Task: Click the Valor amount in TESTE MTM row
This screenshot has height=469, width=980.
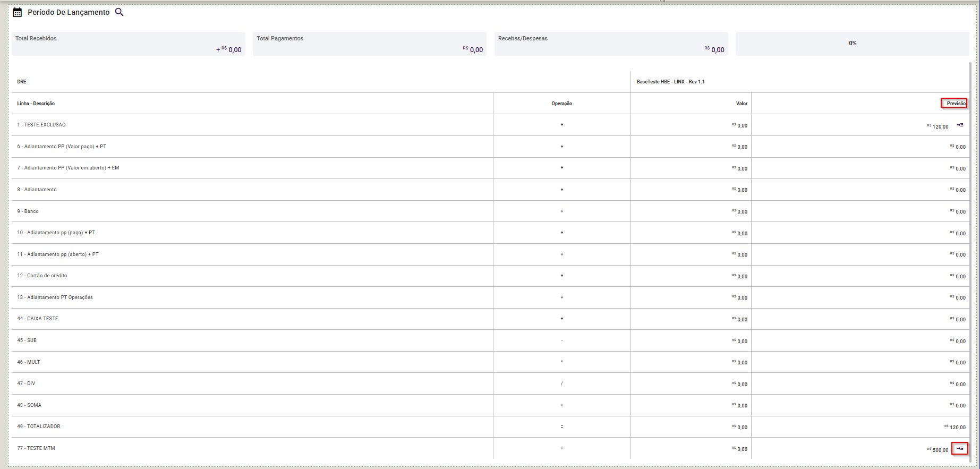Action: [739, 449]
